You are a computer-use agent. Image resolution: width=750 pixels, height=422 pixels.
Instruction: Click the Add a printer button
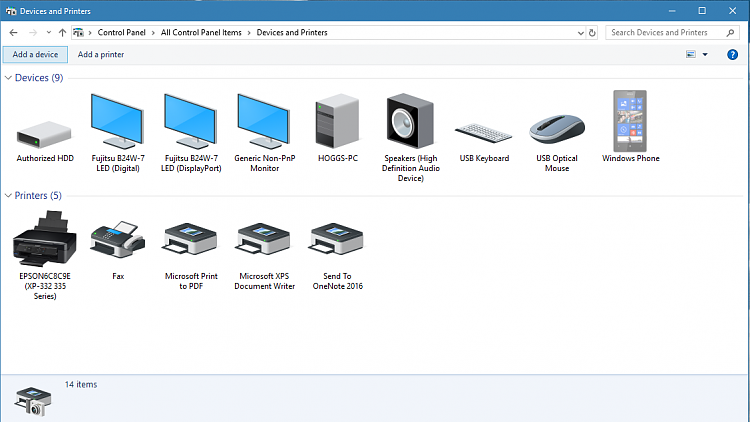101,55
